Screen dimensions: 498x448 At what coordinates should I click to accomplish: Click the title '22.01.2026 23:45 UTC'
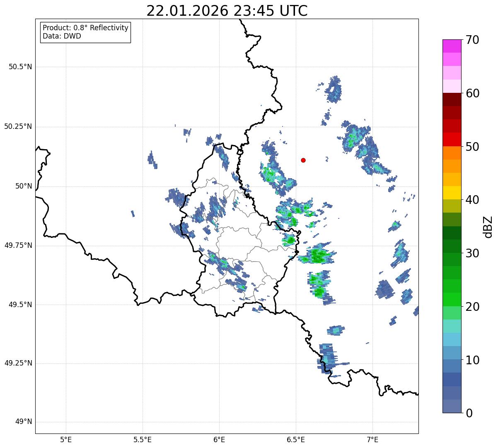click(x=227, y=11)
